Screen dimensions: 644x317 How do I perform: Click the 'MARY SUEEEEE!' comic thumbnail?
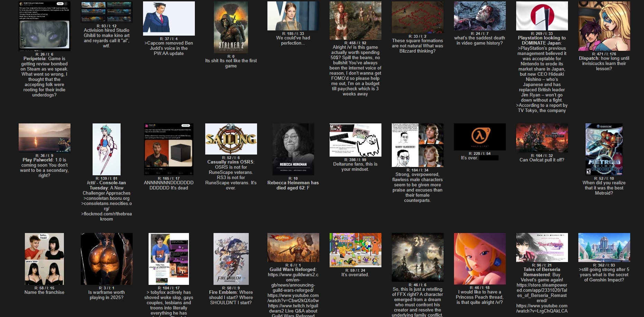pyautogui.click(x=418, y=145)
